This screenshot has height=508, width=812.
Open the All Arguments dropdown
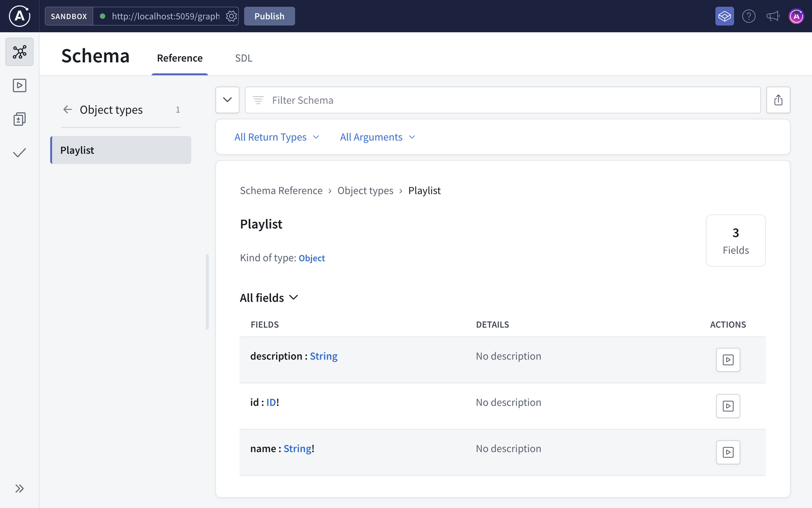pyautogui.click(x=377, y=137)
